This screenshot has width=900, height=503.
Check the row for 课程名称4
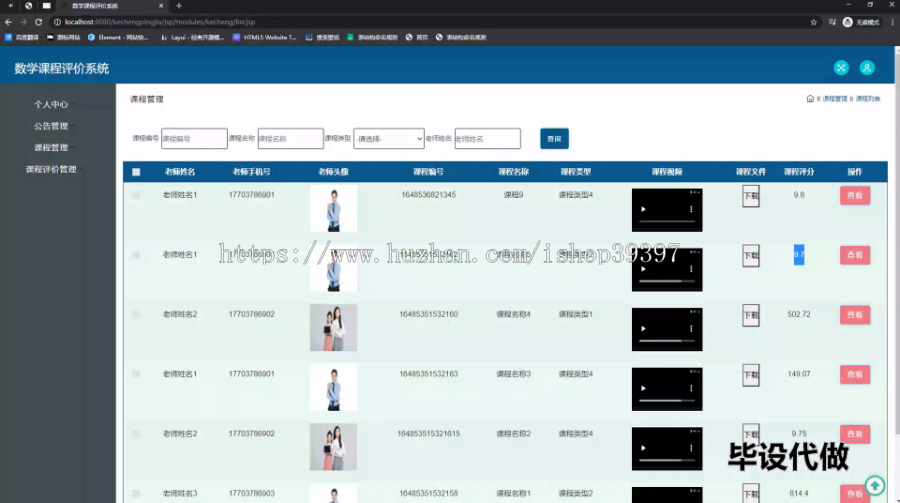pyautogui.click(x=136, y=315)
